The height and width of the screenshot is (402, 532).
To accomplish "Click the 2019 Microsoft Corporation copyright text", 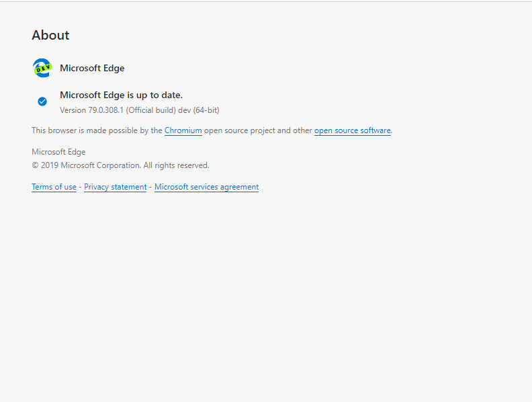I will [120, 165].
